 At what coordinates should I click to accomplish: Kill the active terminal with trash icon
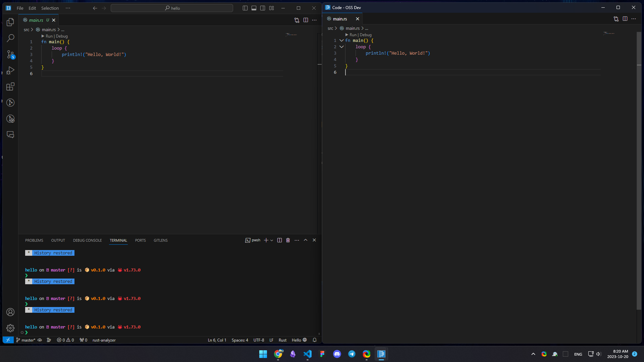(288, 240)
